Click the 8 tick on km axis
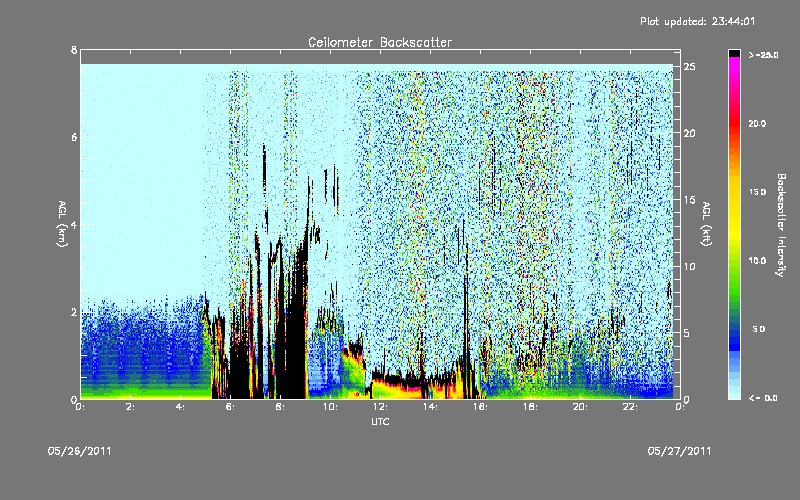 74,50
